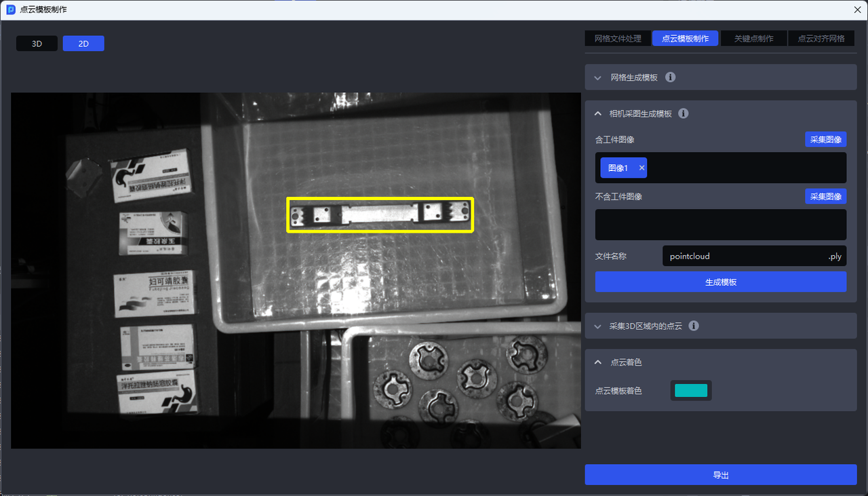Click info icon beside 网格生成模板
Image resolution: width=868 pixels, height=496 pixels.
click(670, 77)
